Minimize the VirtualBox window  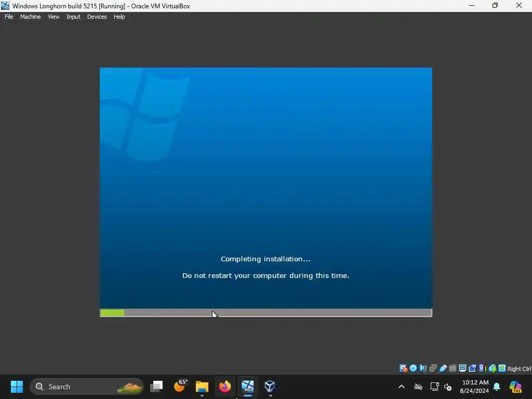pyautogui.click(x=472, y=6)
